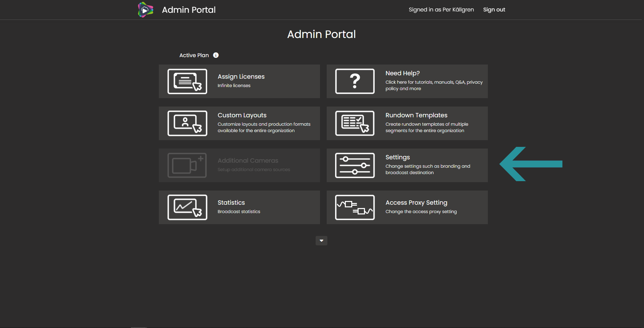Click the Settings sliders icon

point(355,165)
